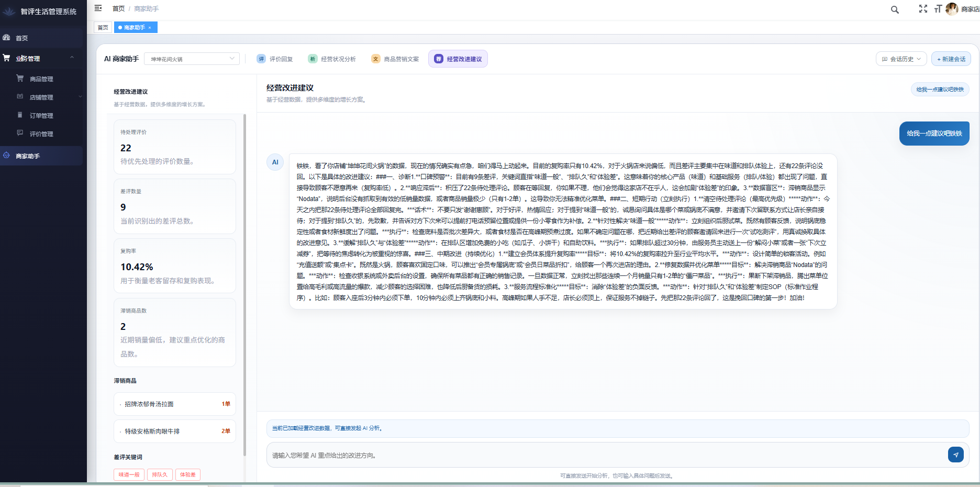Click the 商家助手 sidebar icon
980x487 pixels.
pyautogui.click(x=6, y=156)
